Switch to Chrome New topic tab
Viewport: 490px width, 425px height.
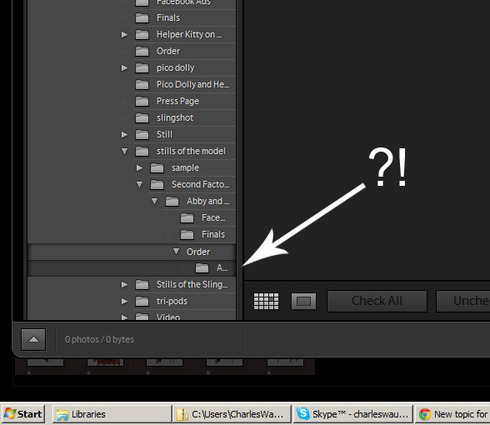pyautogui.click(x=452, y=414)
